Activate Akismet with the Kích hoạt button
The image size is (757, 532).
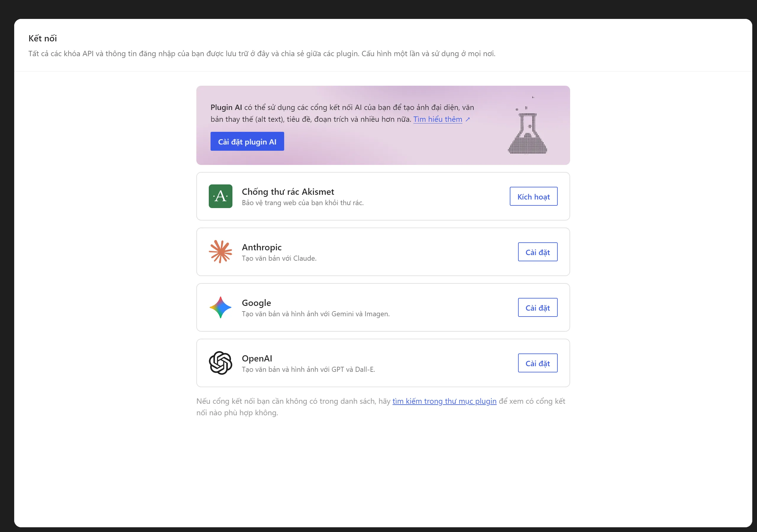click(533, 197)
